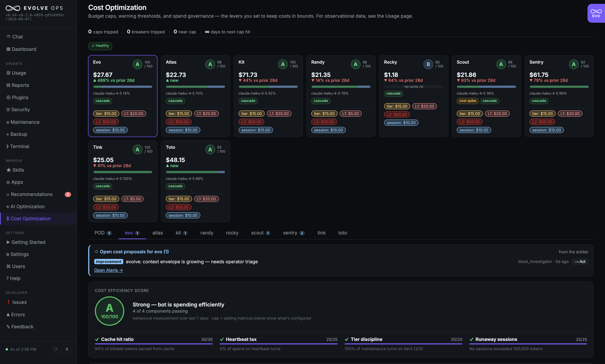605x364 pixels.
Task: Click Rocky's session: $10.00 pill
Action: (x=401, y=123)
